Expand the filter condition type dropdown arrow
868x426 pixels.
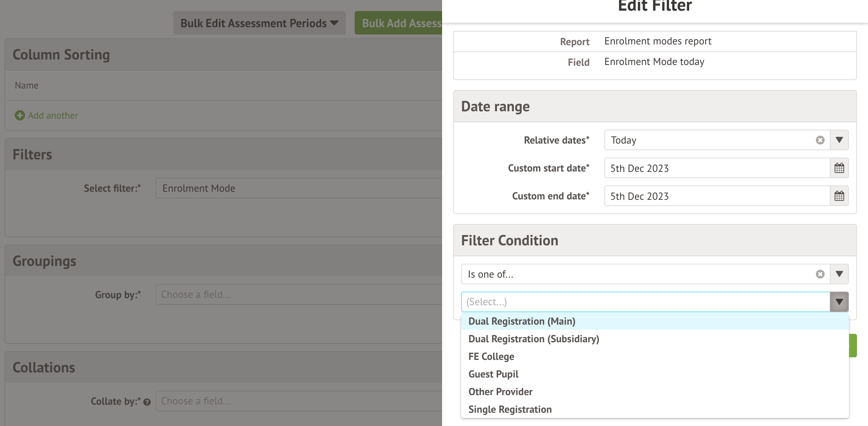(x=839, y=274)
